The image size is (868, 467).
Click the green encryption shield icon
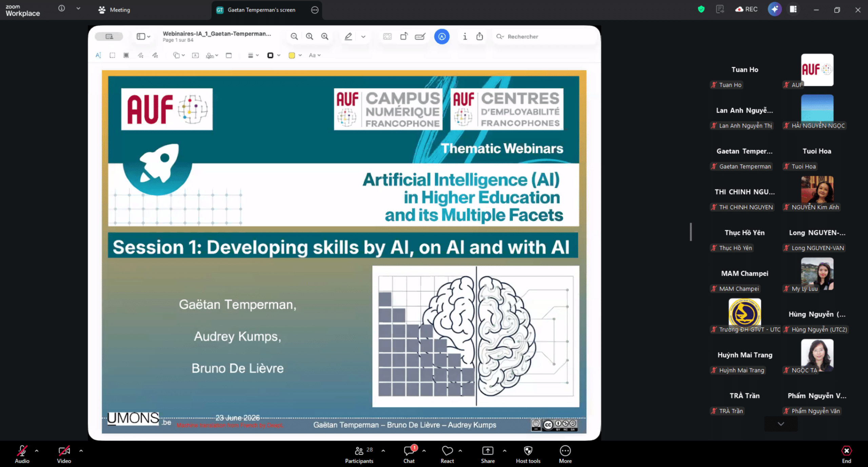(x=701, y=9)
